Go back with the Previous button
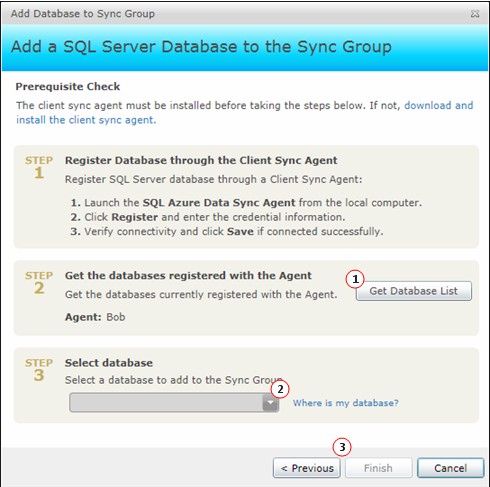The image size is (490, 487). [307, 468]
